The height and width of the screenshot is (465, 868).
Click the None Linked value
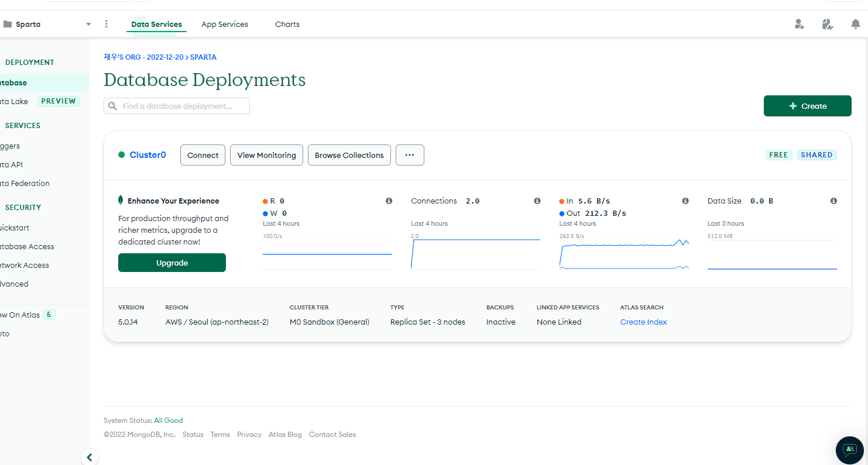559,322
